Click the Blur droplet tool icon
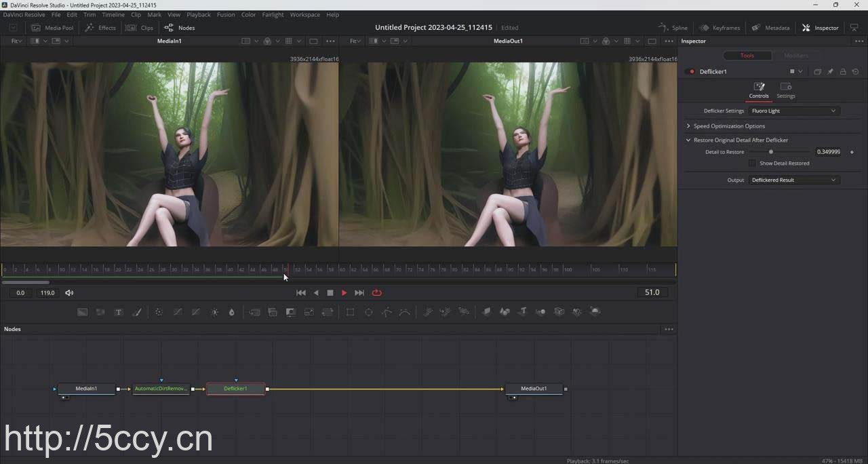The width and height of the screenshot is (868, 464). [231, 312]
